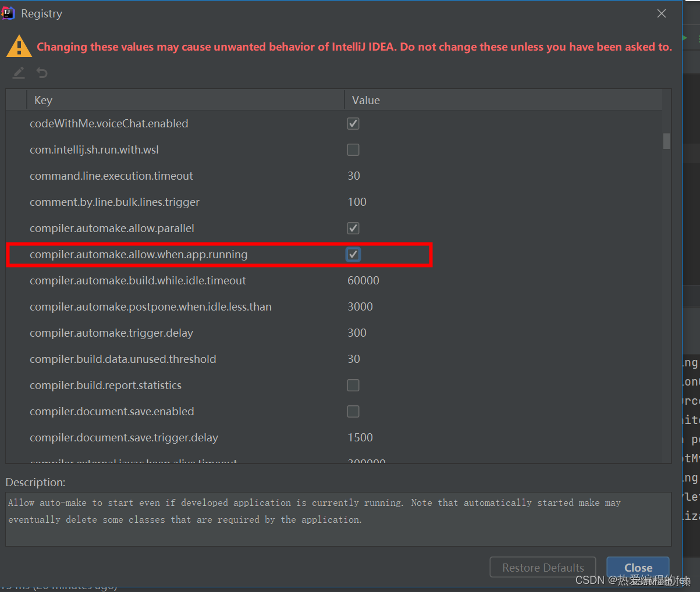Click the IntelliJ IDEA logo in title bar
This screenshot has height=592, width=700.
[8, 13]
